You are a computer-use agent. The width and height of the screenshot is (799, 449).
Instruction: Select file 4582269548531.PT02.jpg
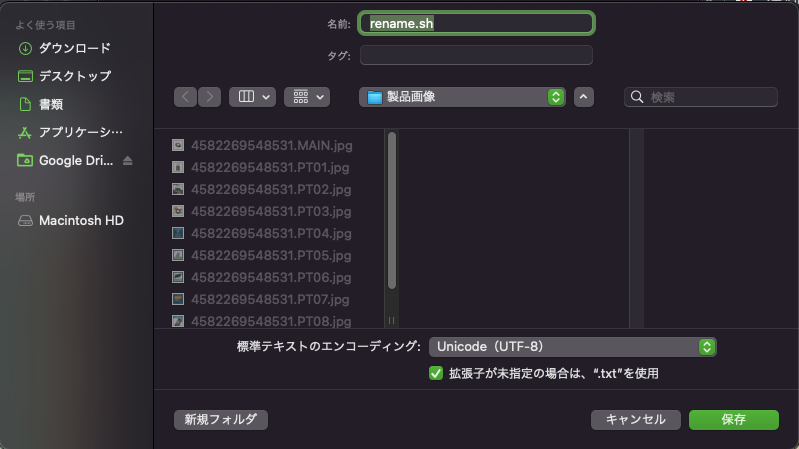pos(271,190)
